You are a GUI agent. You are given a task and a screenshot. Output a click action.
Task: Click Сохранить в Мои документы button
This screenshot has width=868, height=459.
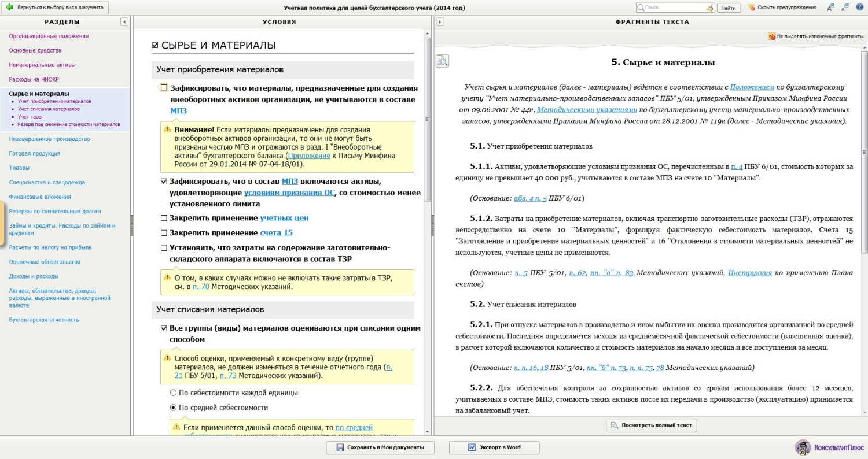click(x=380, y=447)
